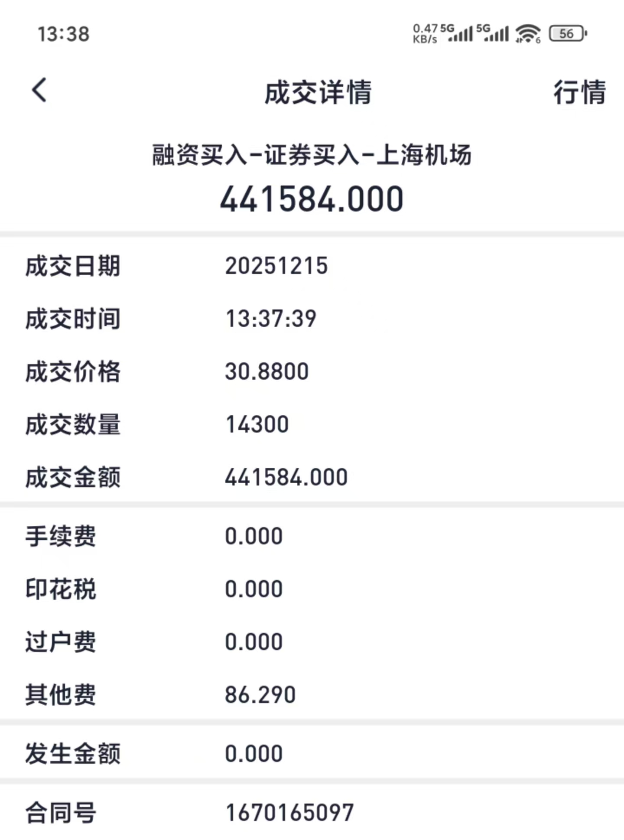Tap the network speed KB/s indicator
The height and width of the screenshot is (840, 624).
tap(425, 34)
